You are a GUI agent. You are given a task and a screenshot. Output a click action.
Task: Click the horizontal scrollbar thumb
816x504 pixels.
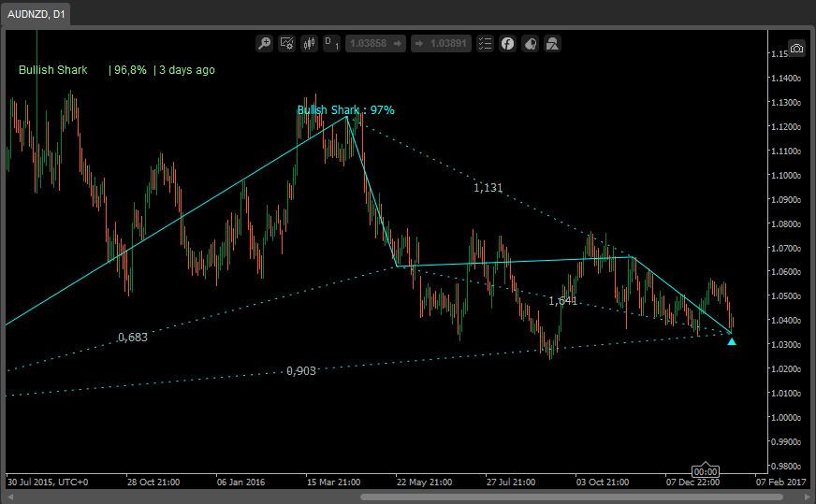pos(572,497)
